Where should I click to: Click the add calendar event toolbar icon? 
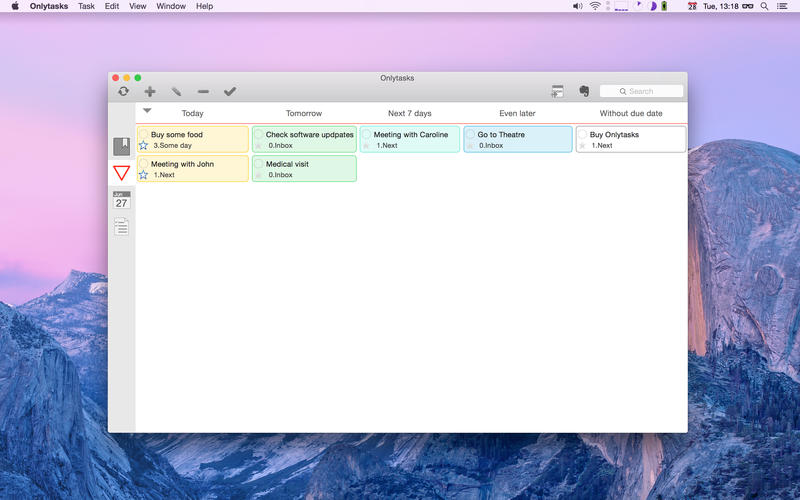(x=557, y=91)
